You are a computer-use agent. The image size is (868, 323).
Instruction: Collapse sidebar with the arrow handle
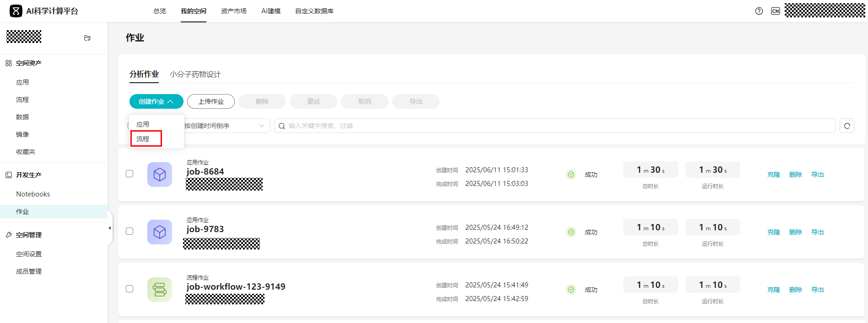pos(110,228)
